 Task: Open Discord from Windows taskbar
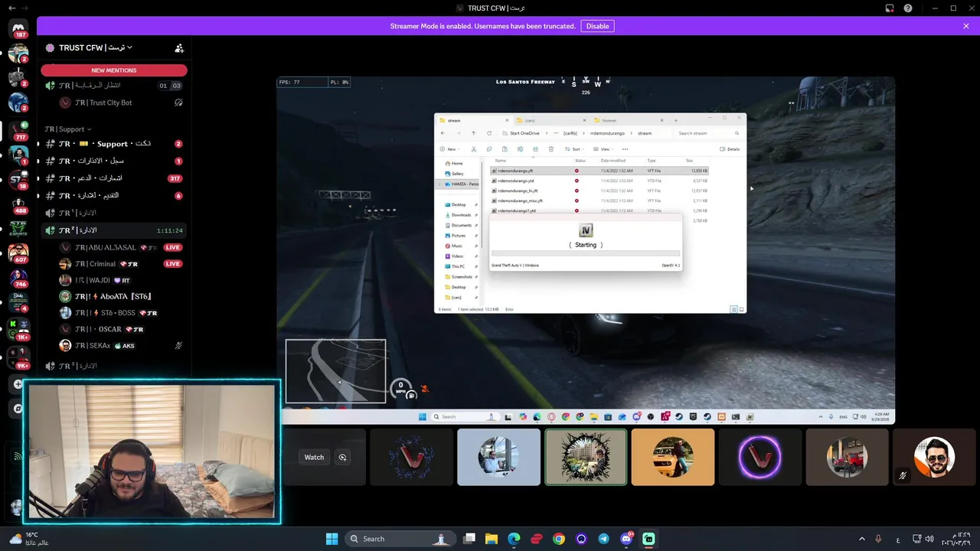click(x=626, y=539)
